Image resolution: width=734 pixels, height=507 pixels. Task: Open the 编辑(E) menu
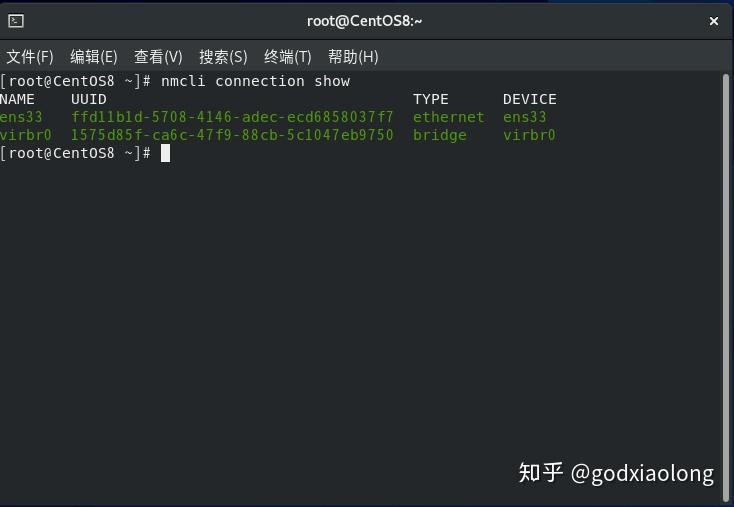point(94,57)
